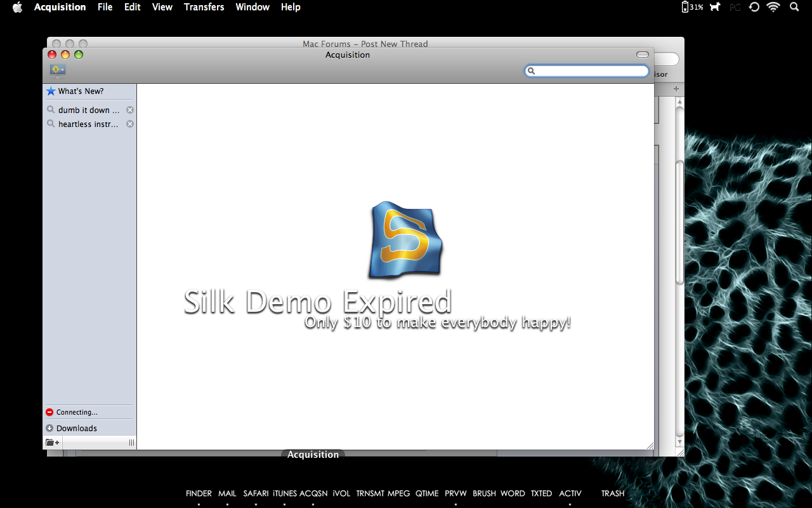Open TRNSMT from the dock
This screenshot has width=812, height=508.
[370, 493]
